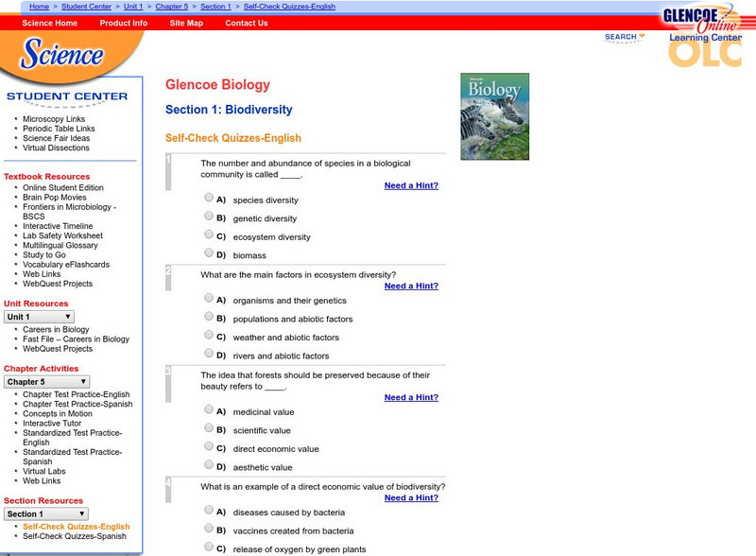
Task: Click Need a Hint for question 4
Action: click(x=411, y=497)
